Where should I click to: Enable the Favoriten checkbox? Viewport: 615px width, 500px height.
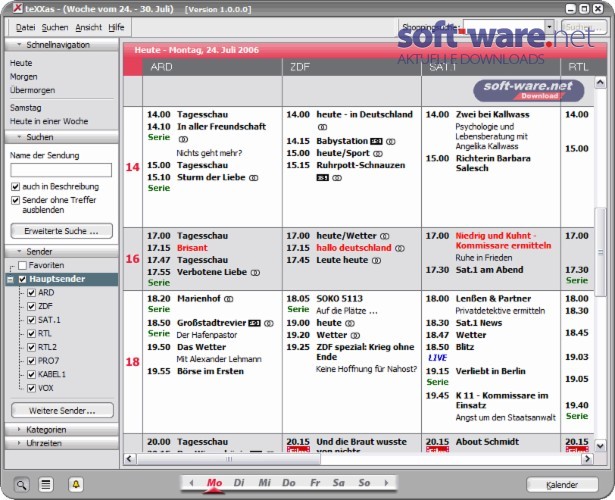click(x=22, y=265)
